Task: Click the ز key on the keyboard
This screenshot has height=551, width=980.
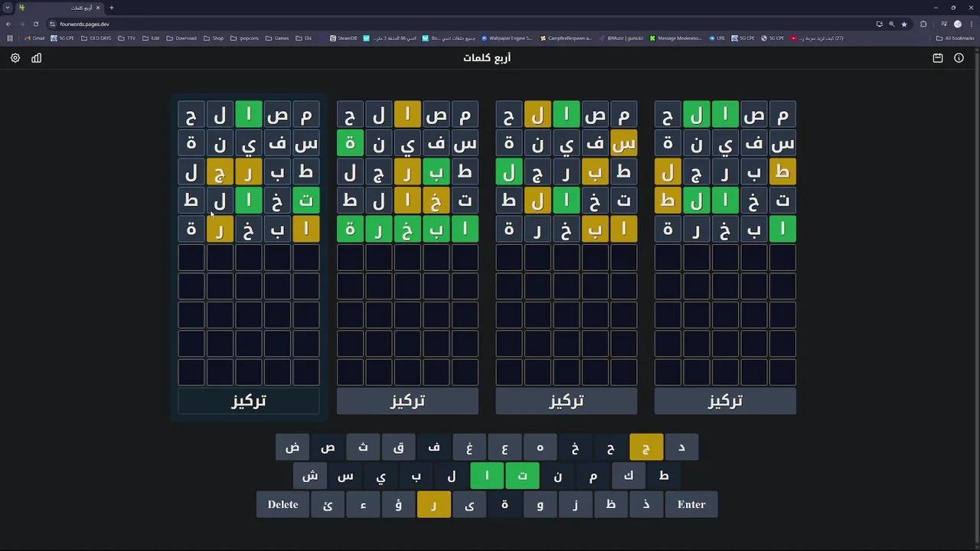Action: click(575, 504)
